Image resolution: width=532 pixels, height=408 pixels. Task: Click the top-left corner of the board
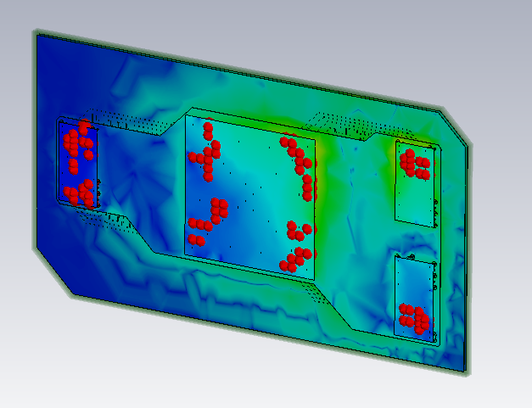(37, 36)
